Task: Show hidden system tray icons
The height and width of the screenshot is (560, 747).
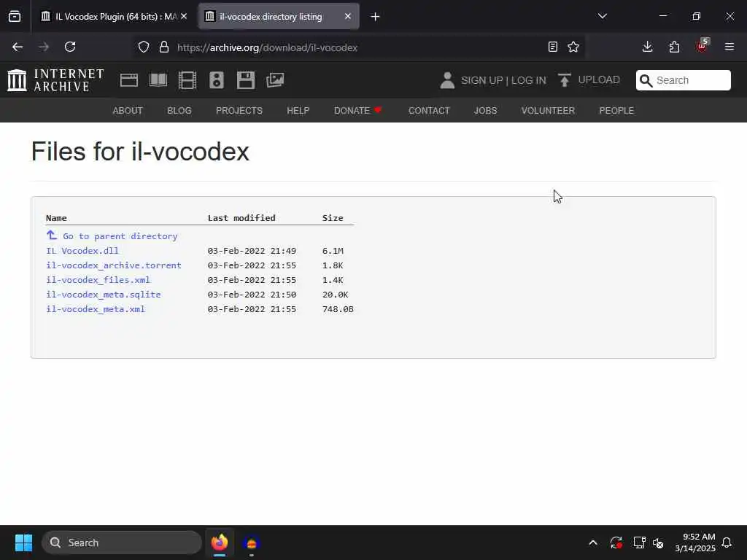Action: 593,542
